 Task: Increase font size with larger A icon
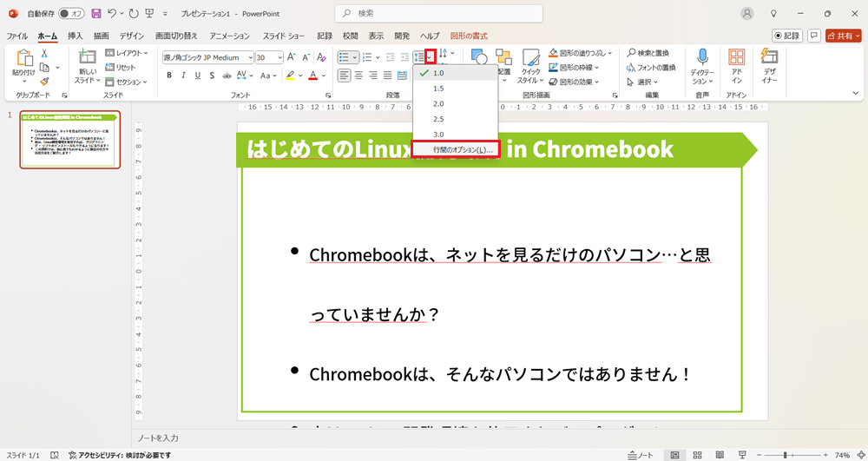(x=291, y=57)
